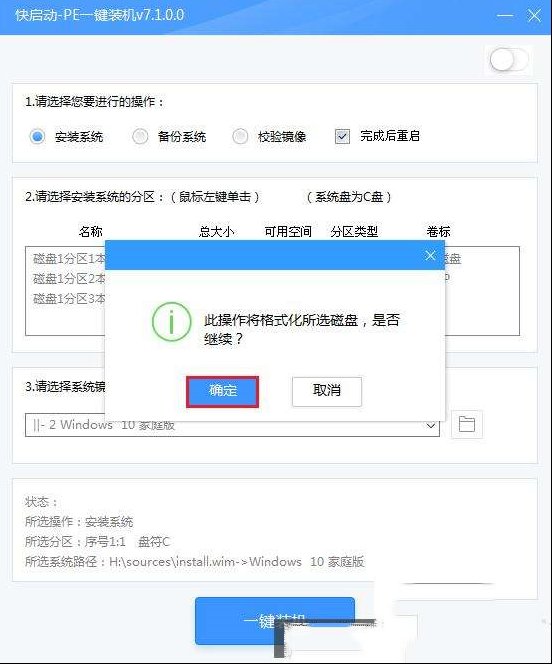Uncheck the 完成后重启 checkbox
This screenshot has height=664, width=552.
[x=342, y=136]
